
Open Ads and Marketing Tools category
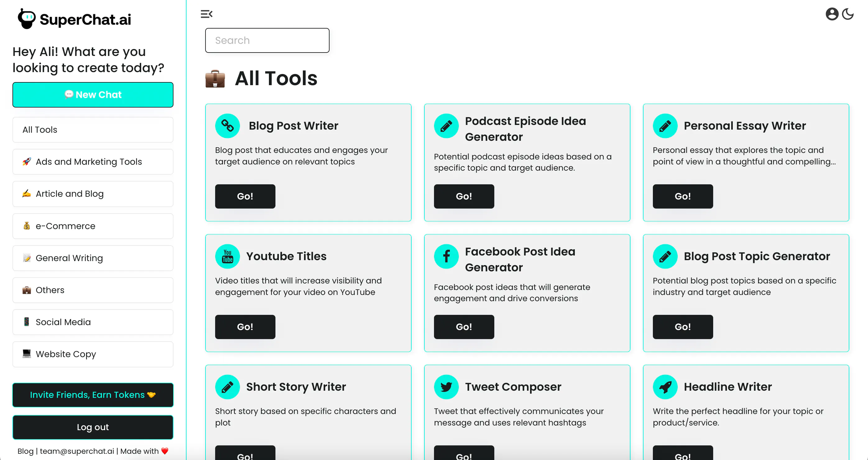tap(93, 162)
